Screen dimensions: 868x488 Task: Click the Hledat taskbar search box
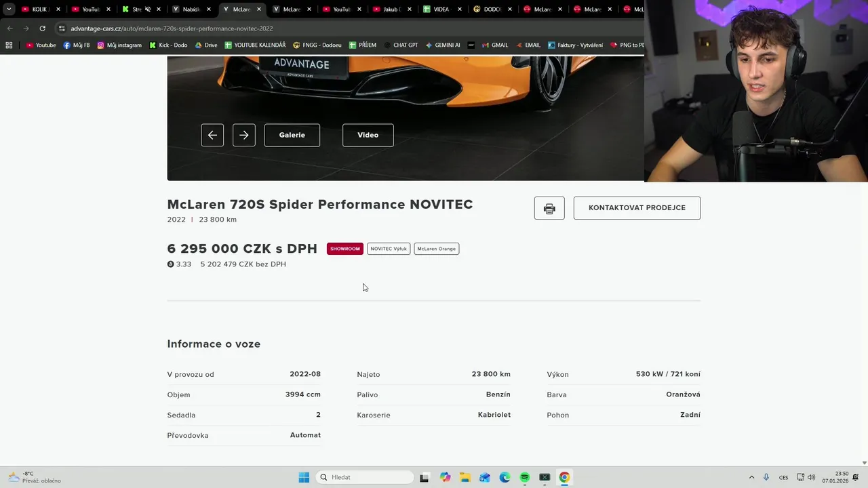pyautogui.click(x=365, y=477)
